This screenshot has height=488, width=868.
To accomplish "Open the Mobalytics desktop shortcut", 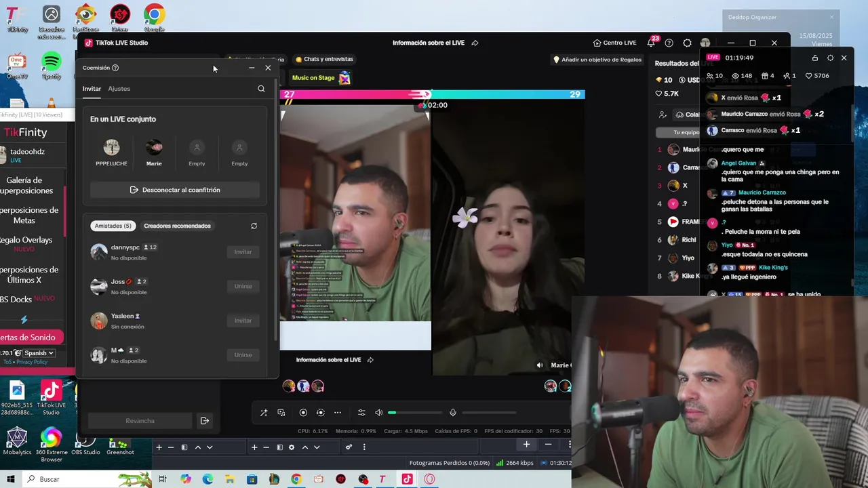I will click(17, 441).
